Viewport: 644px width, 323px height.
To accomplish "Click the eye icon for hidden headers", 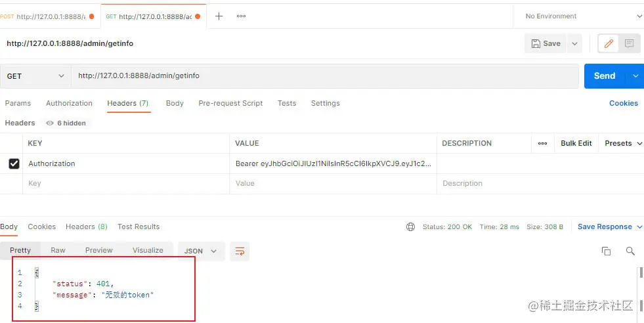I will tap(50, 123).
